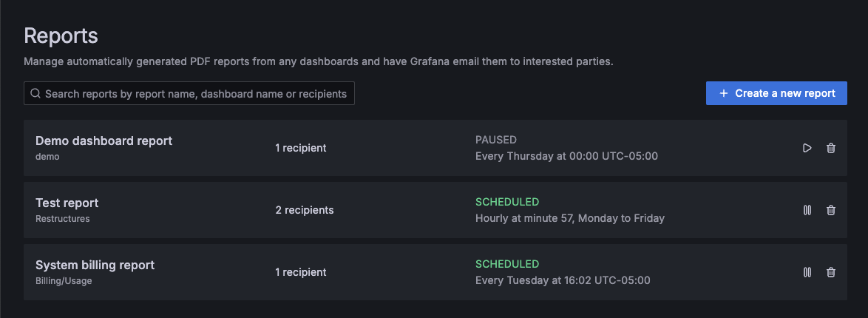Click the Restructures dashboard name
The image size is (868, 318).
pos(61,219)
